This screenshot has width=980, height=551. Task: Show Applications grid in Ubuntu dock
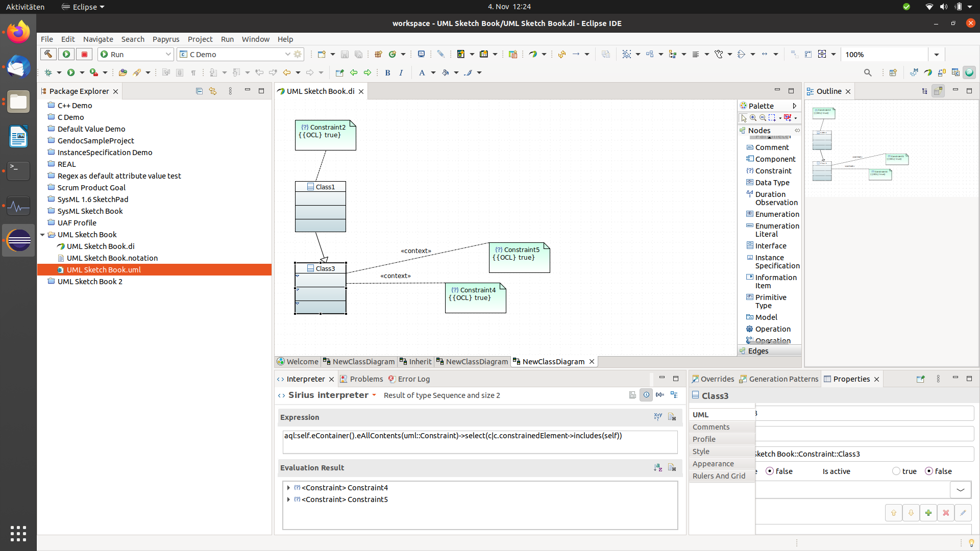[18, 534]
